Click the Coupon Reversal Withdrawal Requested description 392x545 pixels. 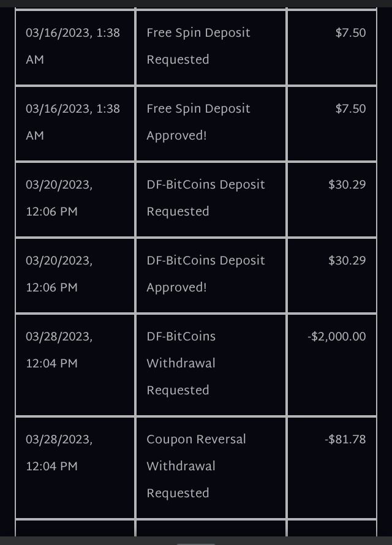click(x=197, y=466)
